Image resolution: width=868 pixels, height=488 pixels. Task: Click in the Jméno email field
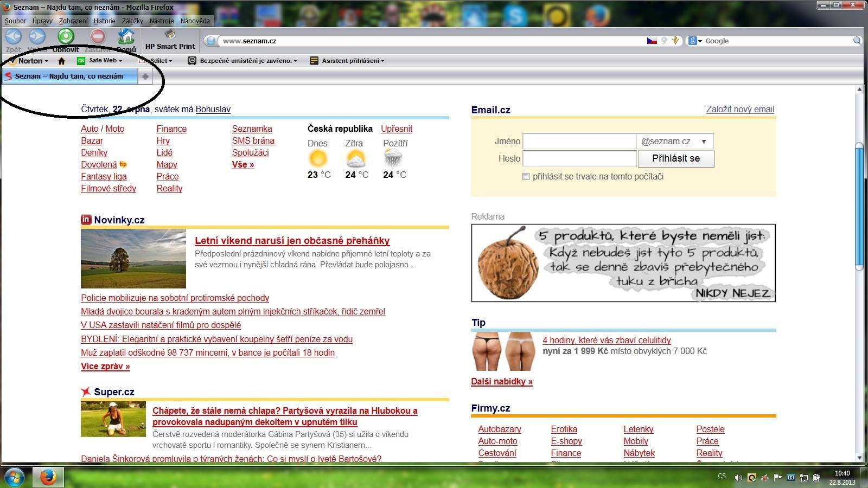tap(579, 142)
